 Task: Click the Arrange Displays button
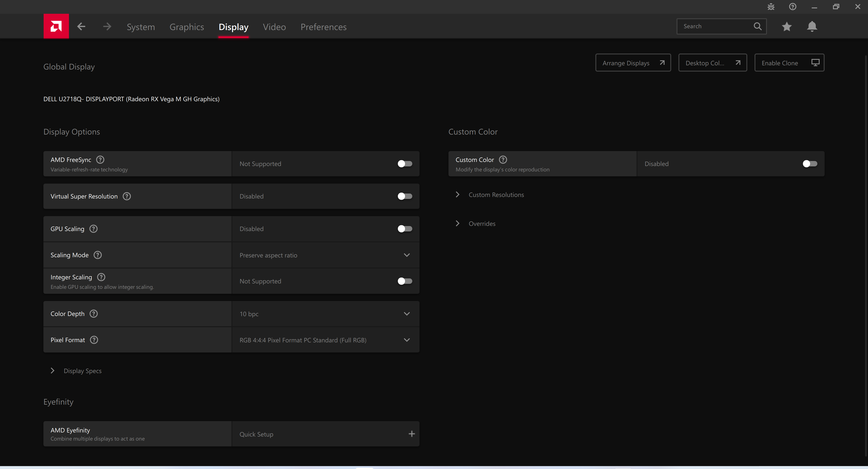(633, 63)
